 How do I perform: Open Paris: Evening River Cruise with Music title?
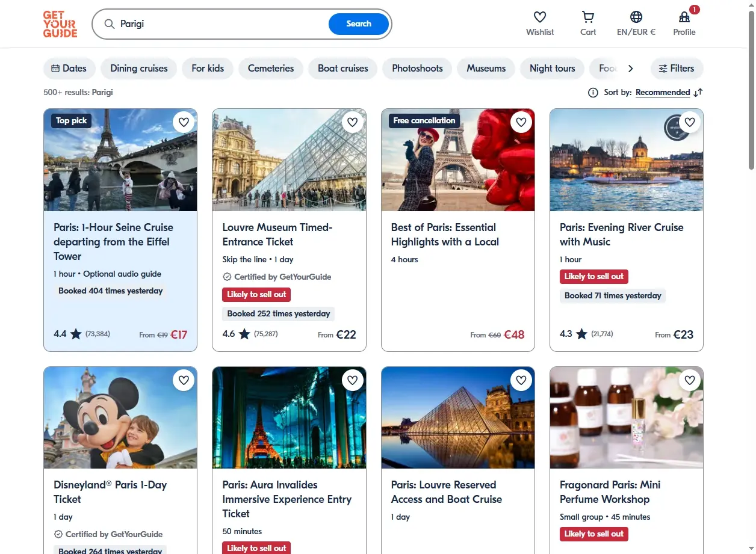622,235
